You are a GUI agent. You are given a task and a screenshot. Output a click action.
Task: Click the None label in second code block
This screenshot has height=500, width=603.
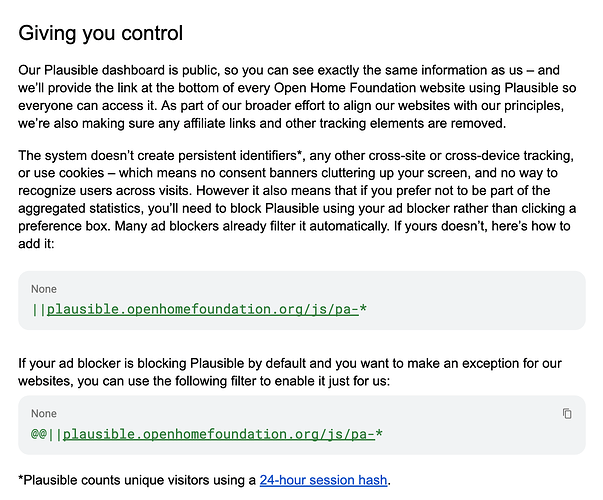[44, 413]
